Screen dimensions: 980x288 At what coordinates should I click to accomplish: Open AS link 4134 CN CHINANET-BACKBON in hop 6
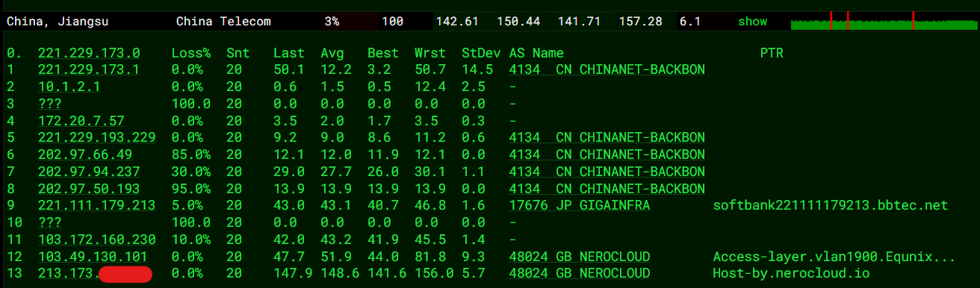(607, 155)
